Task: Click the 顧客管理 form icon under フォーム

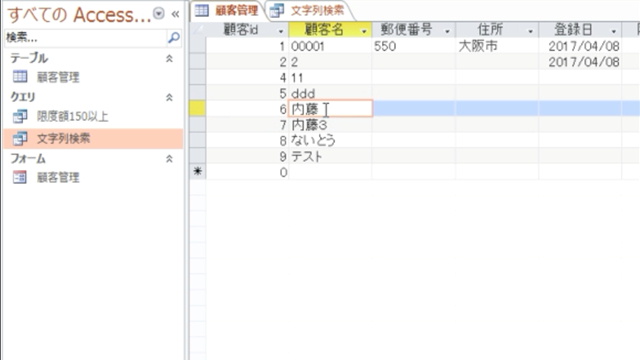Action: point(20,177)
